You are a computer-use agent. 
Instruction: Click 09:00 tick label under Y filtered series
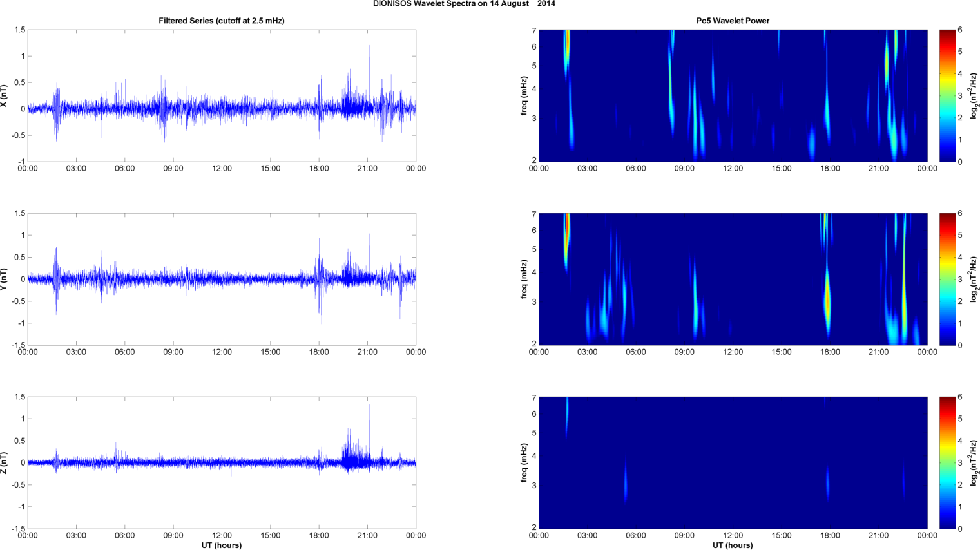(173, 352)
